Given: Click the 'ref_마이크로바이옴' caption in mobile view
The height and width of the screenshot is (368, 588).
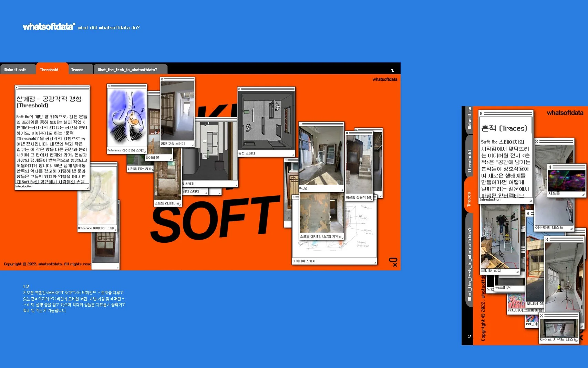Looking at the screenshot, I should coord(525,310).
